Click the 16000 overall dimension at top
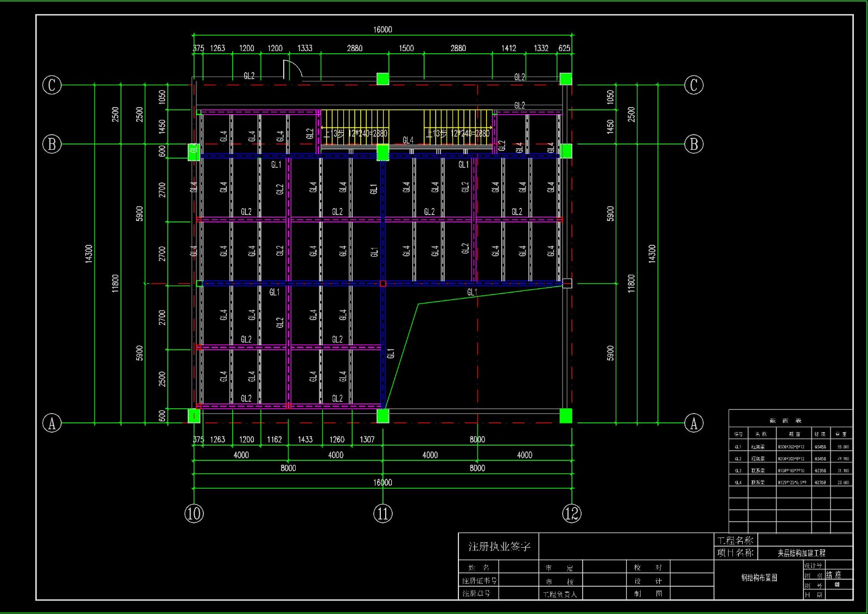The width and height of the screenshot is (868, 614). (382, 29)
